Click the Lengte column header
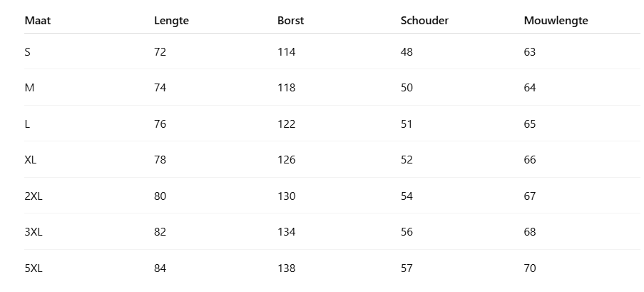The image size is (644, 292). [171, 21]
